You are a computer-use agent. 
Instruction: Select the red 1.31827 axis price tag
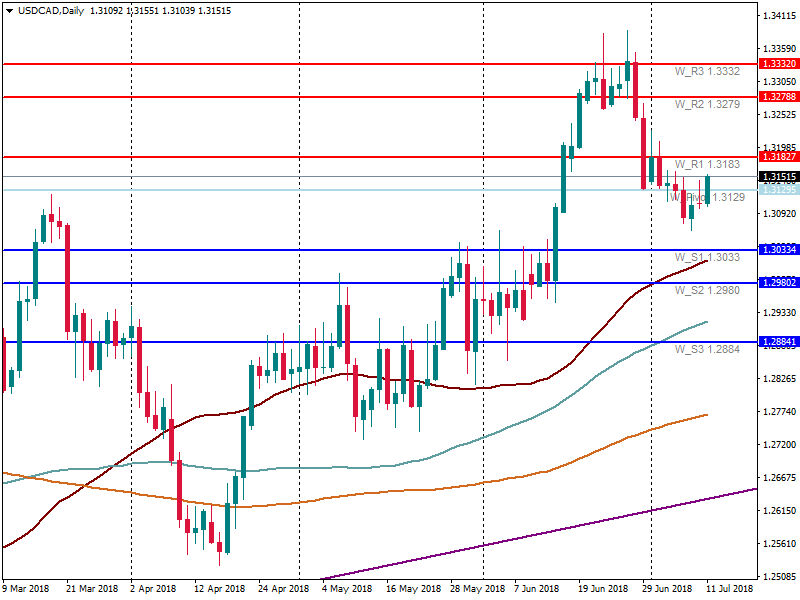pos(778,157)
